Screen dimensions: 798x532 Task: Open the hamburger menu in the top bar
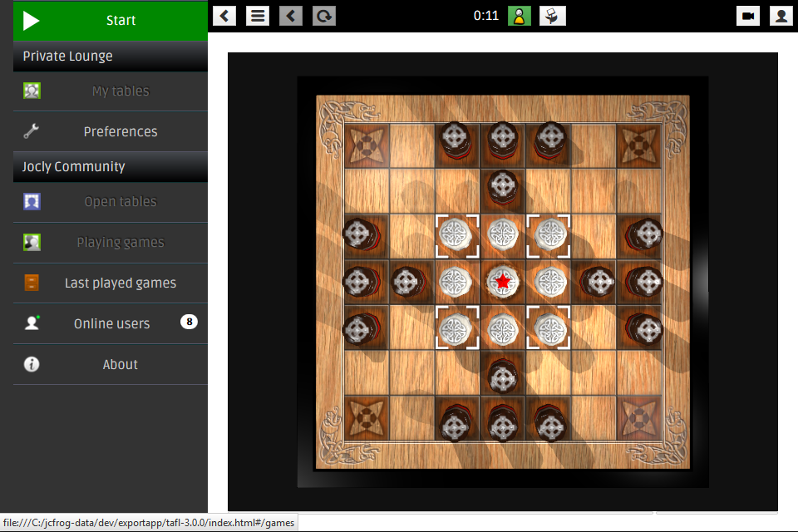coord(258,16)
